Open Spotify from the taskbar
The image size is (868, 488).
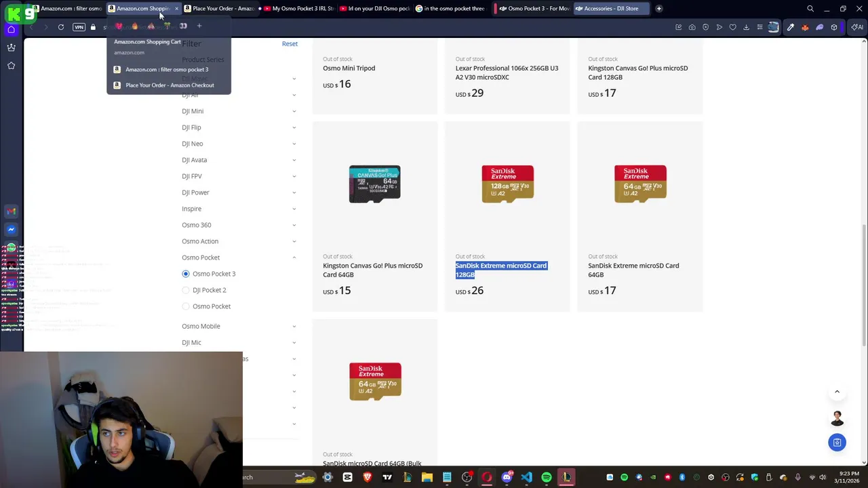pos(547,477)
